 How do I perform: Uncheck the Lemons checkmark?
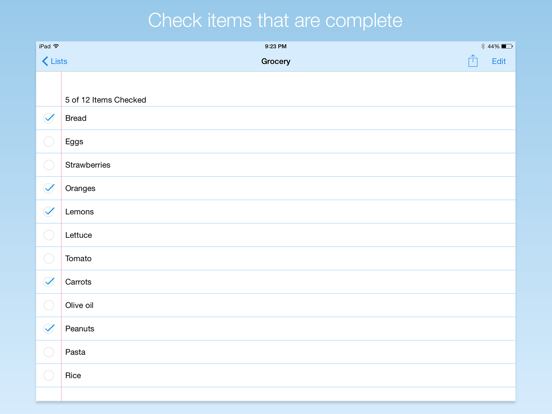tap(49, 212)
